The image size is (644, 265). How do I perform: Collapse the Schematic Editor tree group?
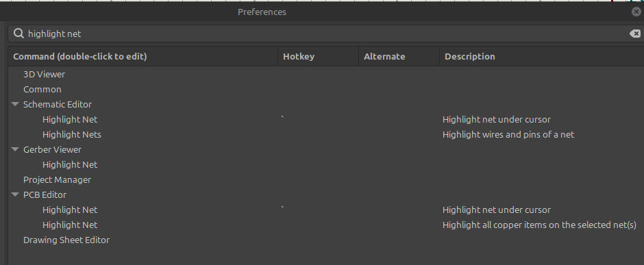pyautogui.click(x=15, y=104)
